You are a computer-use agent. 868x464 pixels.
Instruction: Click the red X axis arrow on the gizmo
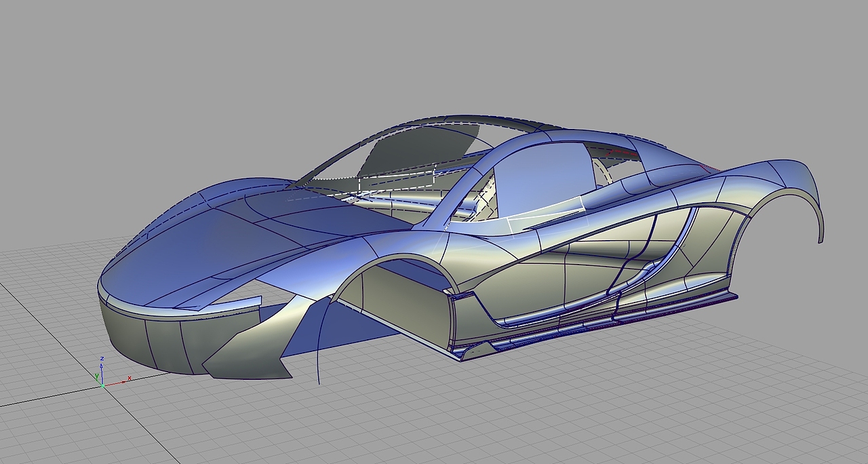[122, 382]
